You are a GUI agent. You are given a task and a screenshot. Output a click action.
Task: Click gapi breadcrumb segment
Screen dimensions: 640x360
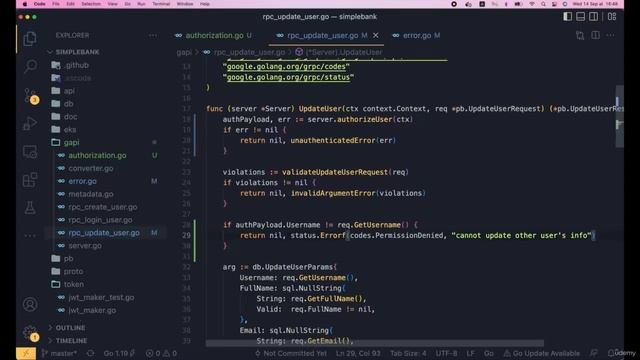click(x=184, y=52)
